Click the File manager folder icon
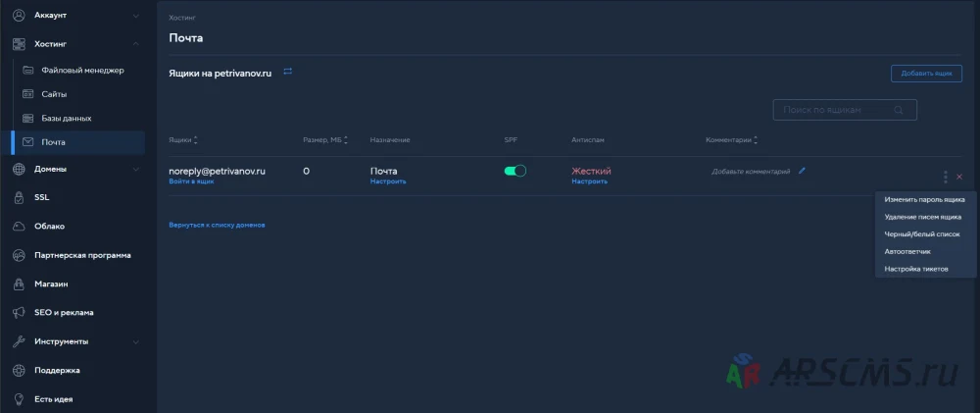The image size is (980, 413). tap(28, 70)
